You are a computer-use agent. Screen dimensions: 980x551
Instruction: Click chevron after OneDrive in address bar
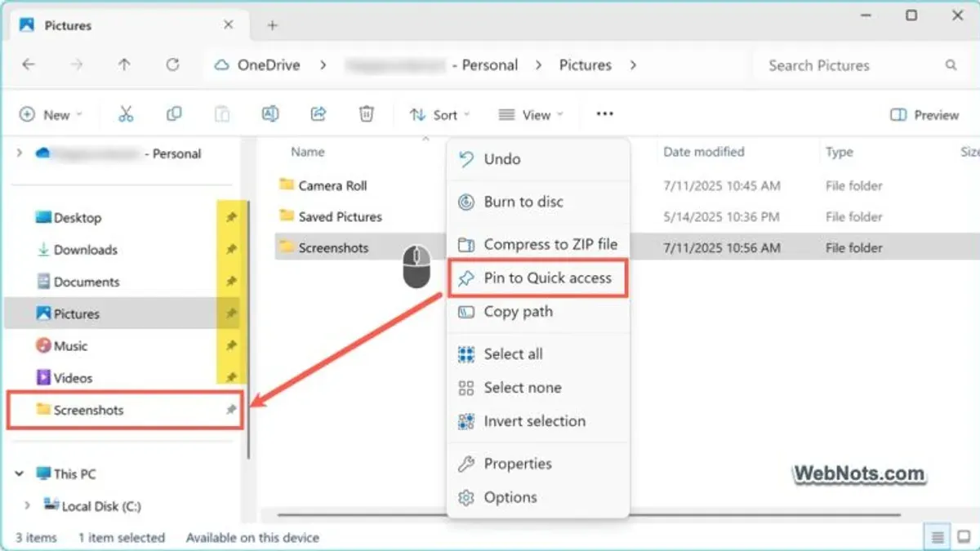[x=324, y=65]
